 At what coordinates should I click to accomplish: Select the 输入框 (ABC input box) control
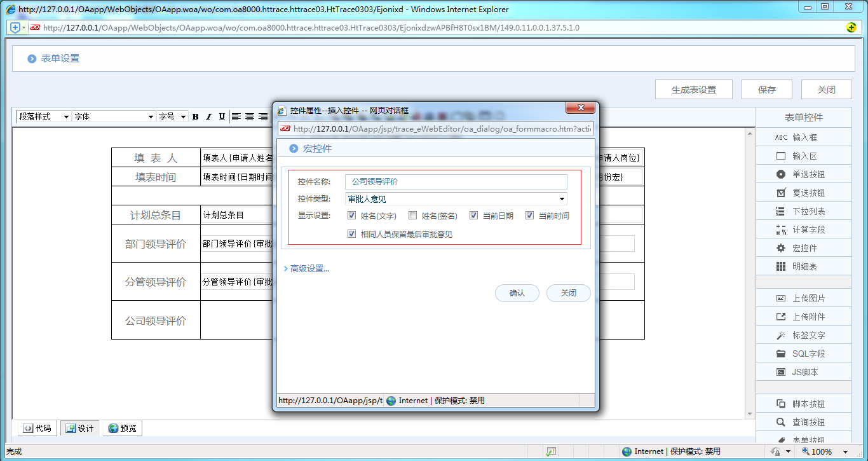(x=803, y=137)
